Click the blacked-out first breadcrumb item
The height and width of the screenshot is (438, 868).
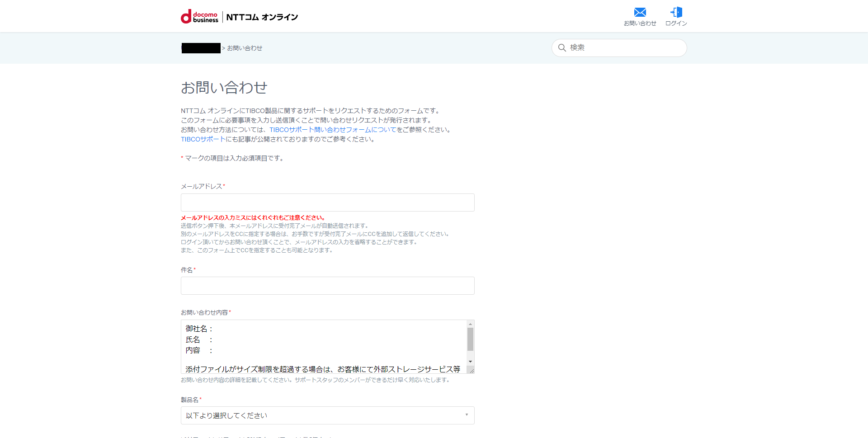201,48
